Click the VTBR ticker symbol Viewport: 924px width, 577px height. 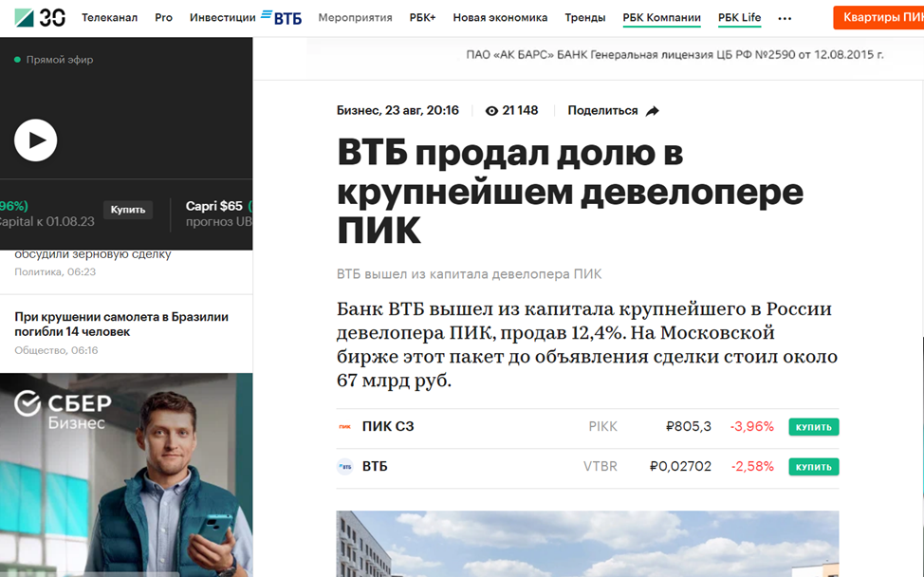[x=601, y=467]
